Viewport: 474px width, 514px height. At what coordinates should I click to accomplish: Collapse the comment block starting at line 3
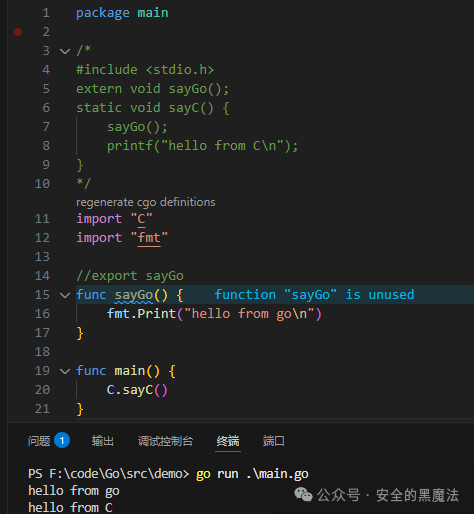tap(65, 51)
